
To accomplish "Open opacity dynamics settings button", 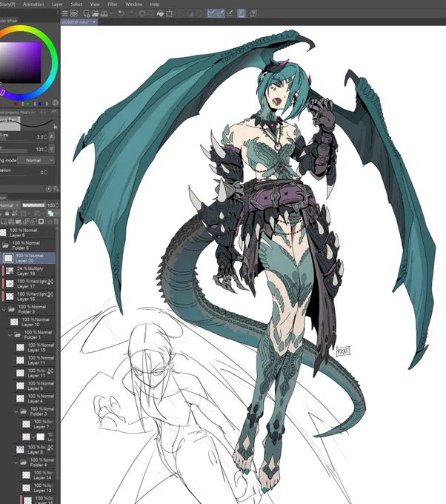I will (51, 149).
